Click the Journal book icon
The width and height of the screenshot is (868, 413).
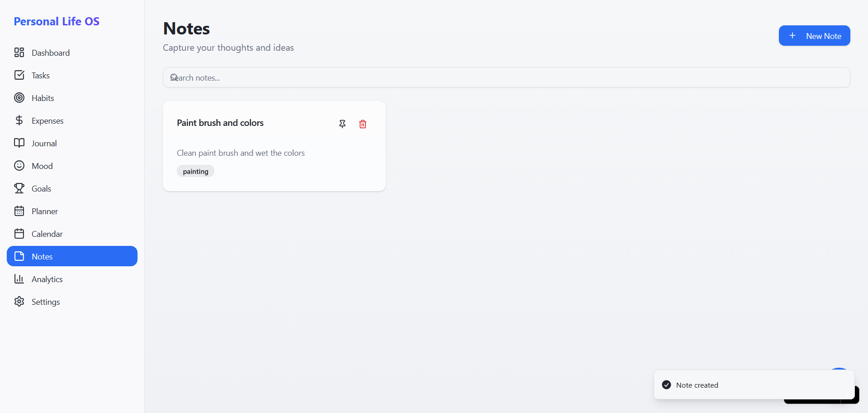tap(19, 143)
